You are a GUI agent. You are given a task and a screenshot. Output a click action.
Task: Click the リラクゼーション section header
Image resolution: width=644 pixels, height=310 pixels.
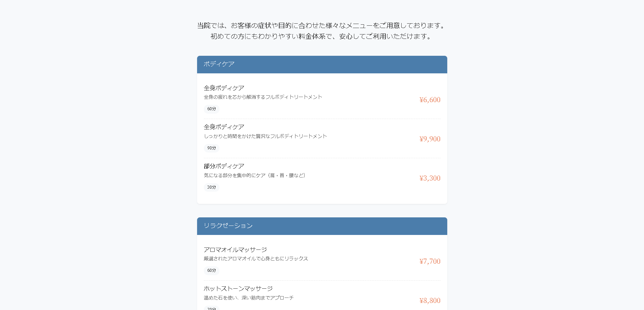228,226
